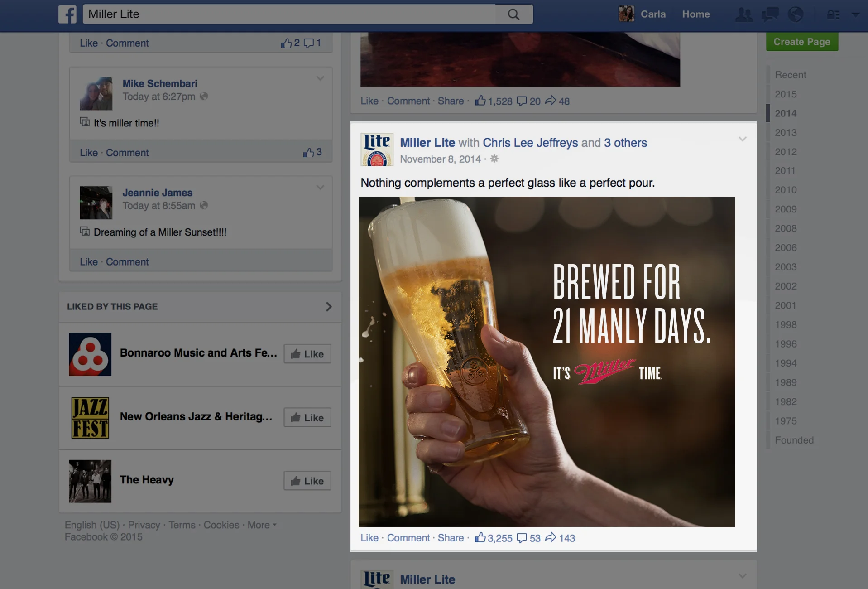Show the 3 others tagged
The image size is (868, 589).
625,143
